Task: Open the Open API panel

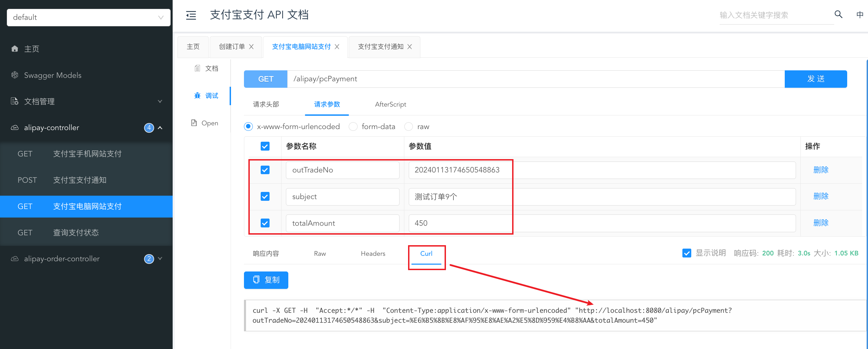Action: (205, 123)
